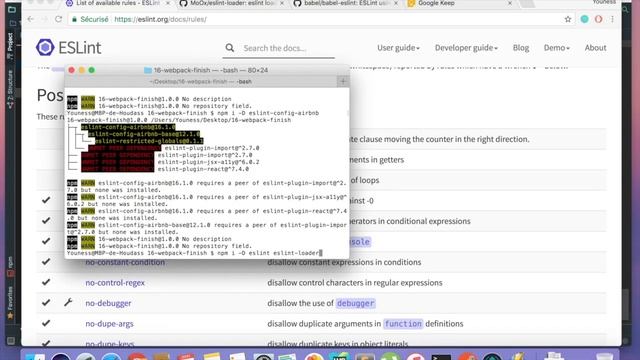The image size is (640, 360).
Task: Click the lock icon beside Sécurisé
Action: (74, 19)
